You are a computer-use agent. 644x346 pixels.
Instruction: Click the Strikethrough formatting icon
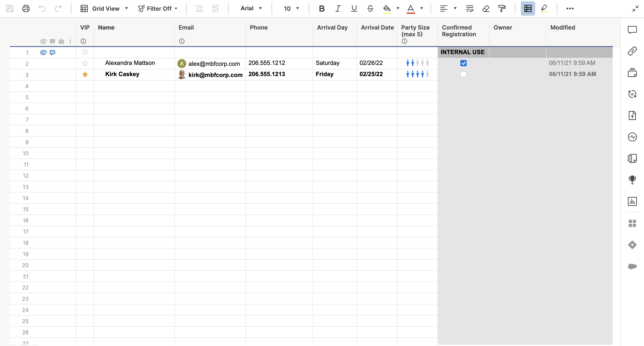tap(370, 9)
